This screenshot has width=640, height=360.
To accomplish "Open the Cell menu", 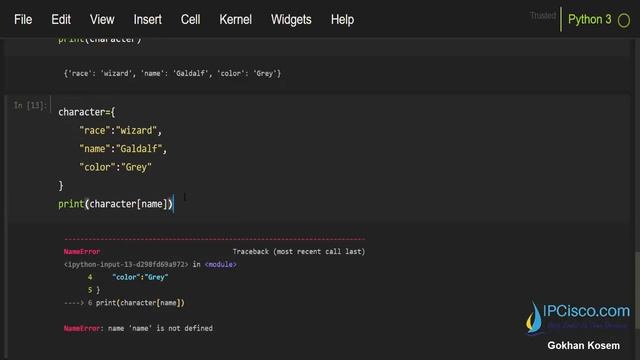I will (x=191, y=20).
